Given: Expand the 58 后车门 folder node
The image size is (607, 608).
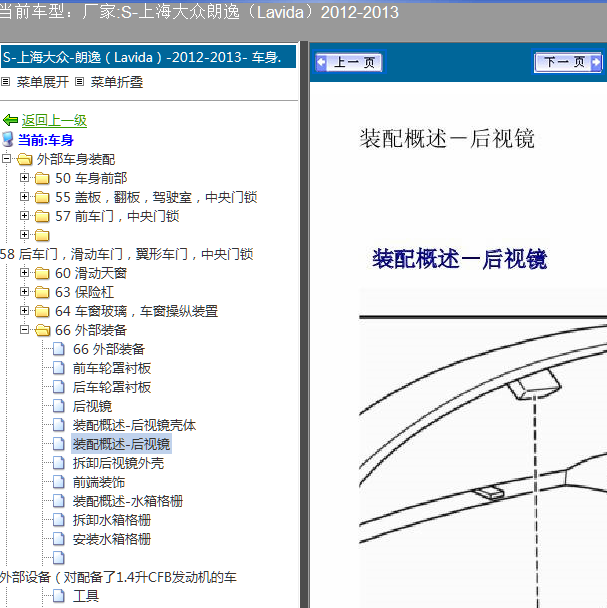Looking at the screenshot, I should (24, 235).
